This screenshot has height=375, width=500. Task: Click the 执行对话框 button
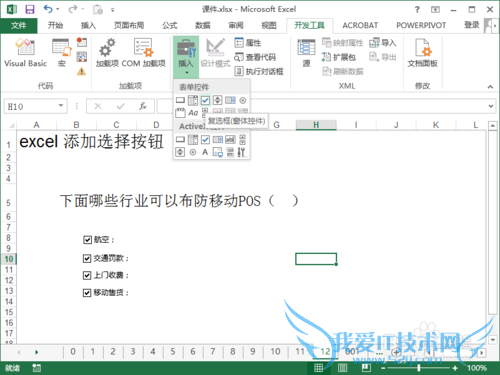click(x=259, y=71)
